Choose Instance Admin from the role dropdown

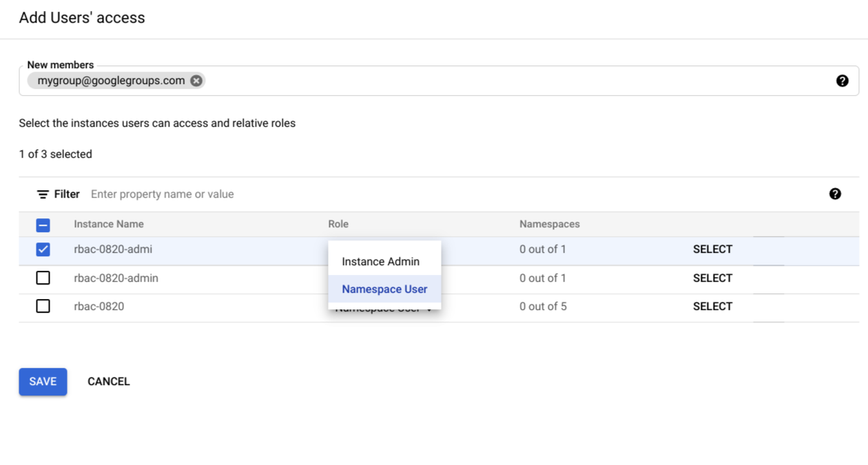click(381, 261)
